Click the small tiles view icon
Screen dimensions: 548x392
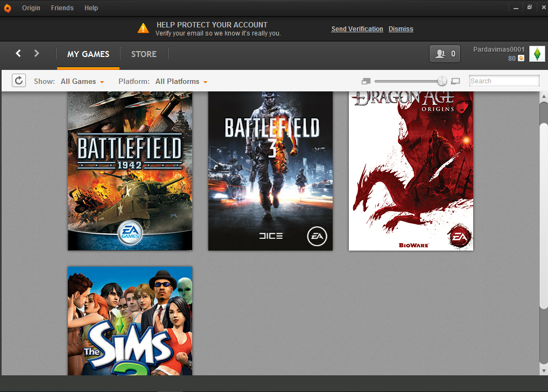366,81
